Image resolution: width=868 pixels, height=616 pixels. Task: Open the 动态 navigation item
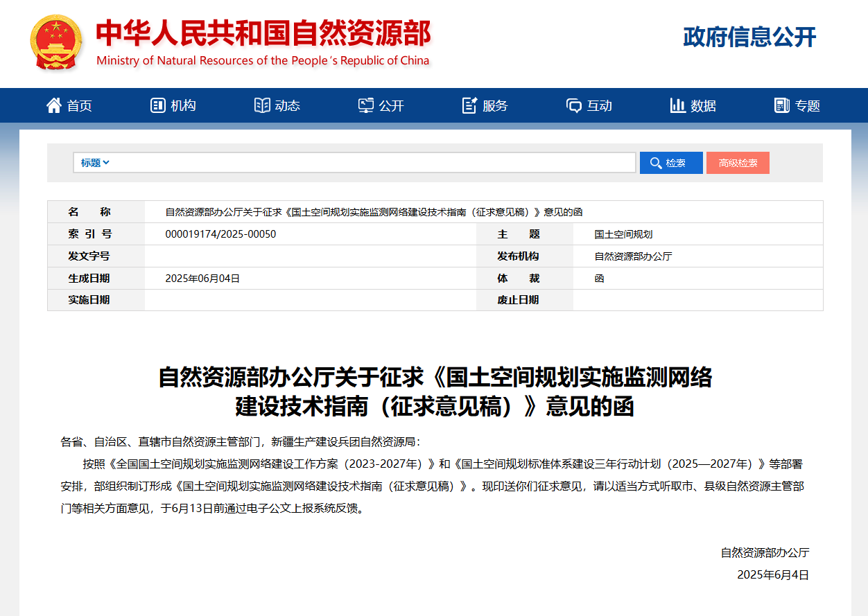277,105
